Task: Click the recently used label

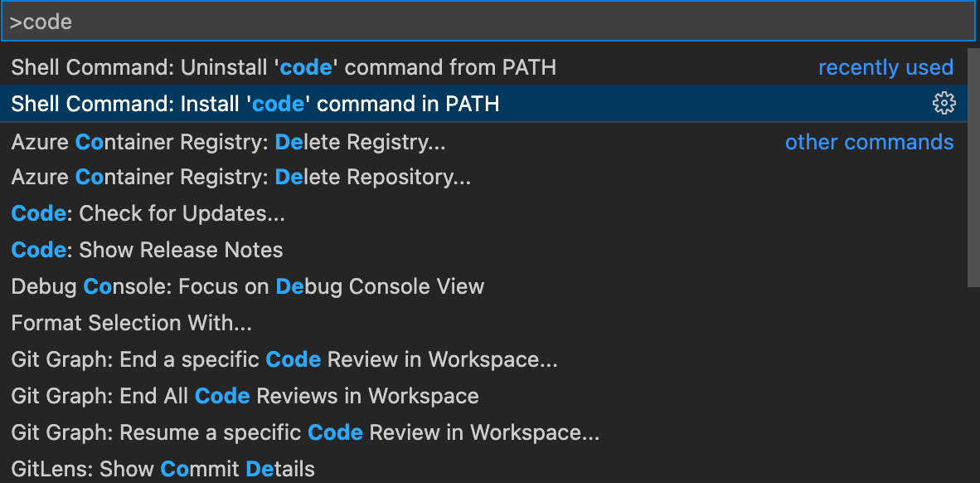Action: pos(885,67)
